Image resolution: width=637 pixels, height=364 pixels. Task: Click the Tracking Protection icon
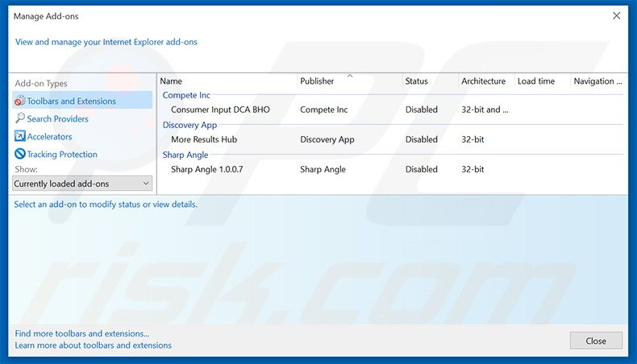tap(20, 154)
